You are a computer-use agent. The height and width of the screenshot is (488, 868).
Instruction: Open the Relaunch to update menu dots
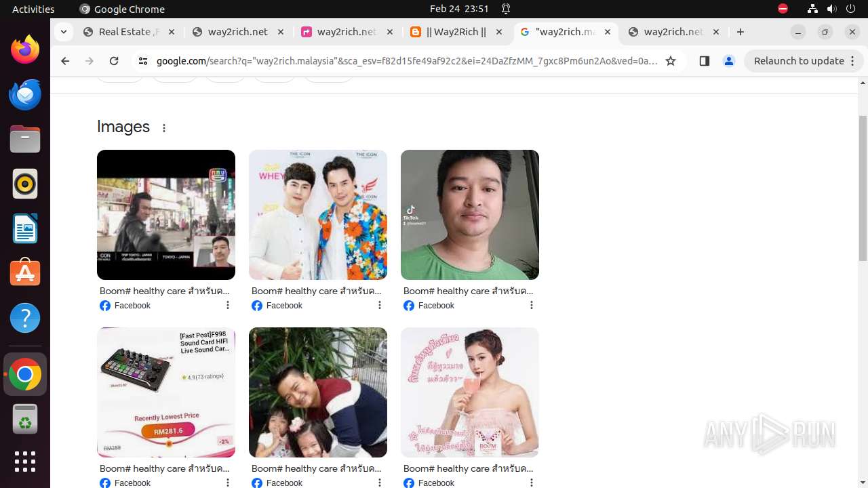tap(853, 61)
